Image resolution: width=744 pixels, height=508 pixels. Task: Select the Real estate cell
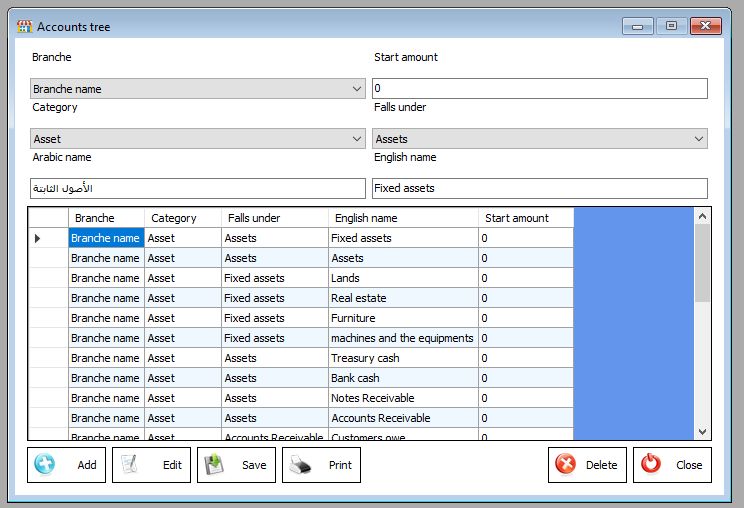pyautogui.click(x=403, y=298)
